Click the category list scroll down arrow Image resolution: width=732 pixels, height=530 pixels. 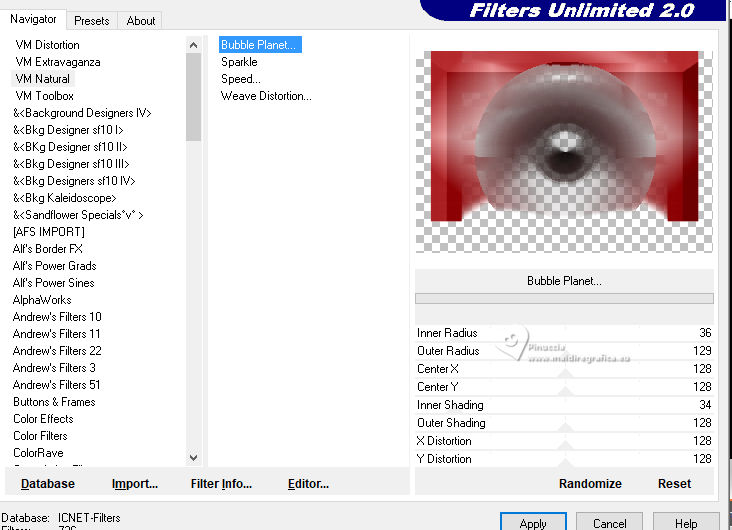pyautogui.click(x=193, y=458)
